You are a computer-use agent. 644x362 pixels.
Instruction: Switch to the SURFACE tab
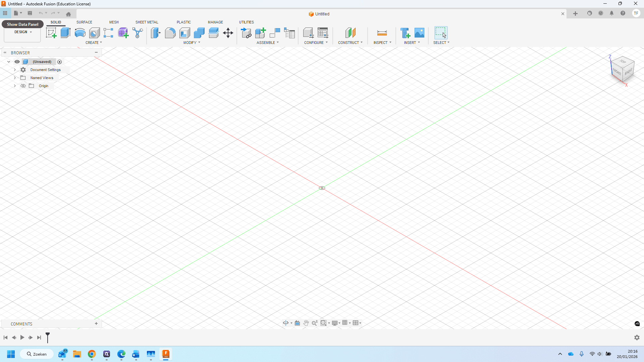(x=84, y=22)
